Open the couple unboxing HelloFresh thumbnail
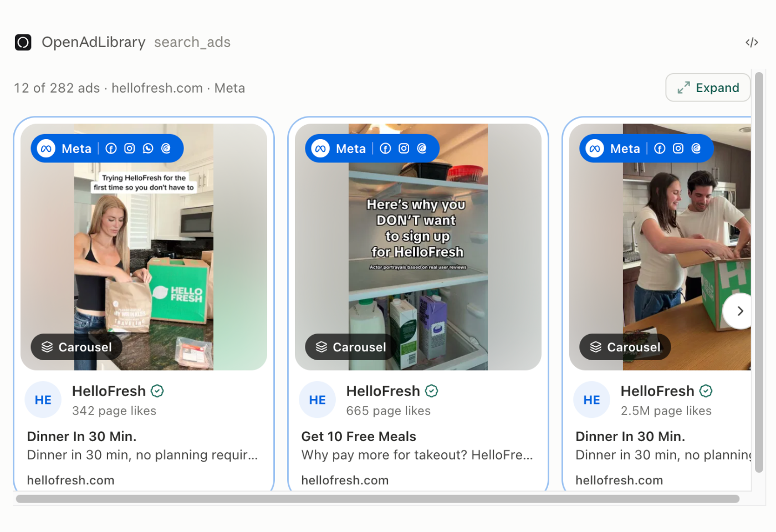This screenshot has width=776, height=532. point(660,247)
